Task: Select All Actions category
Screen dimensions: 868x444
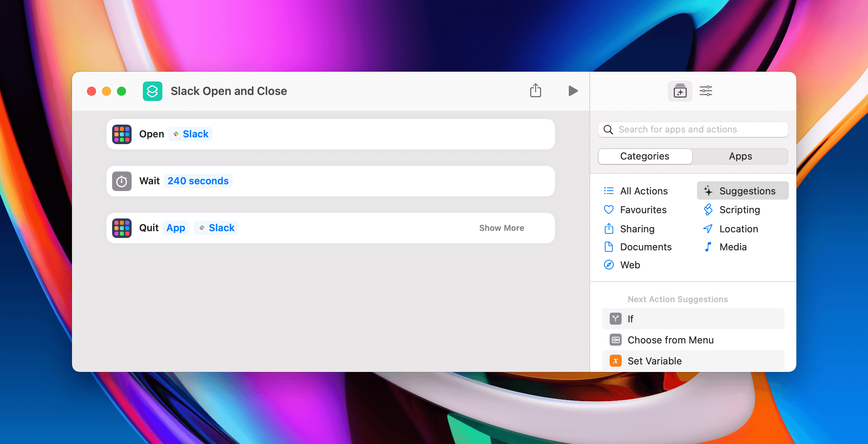Action: [643, 191]
